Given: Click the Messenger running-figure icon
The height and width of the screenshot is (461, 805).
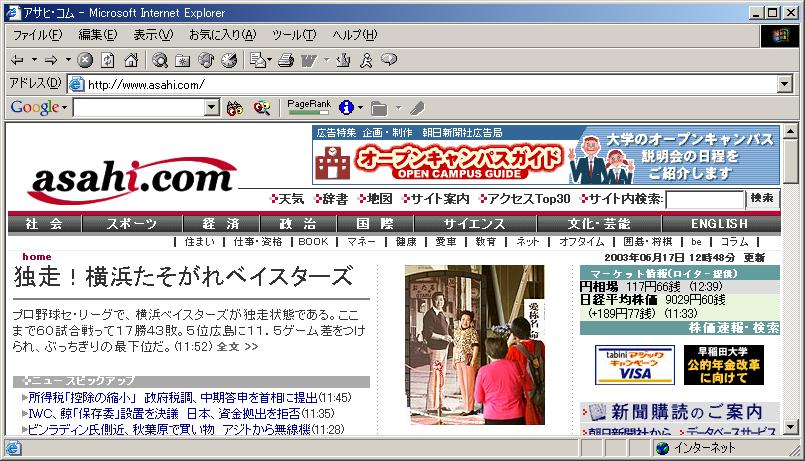Looking at the screenshot, I should pyautogui.click(x=366, y=61).
